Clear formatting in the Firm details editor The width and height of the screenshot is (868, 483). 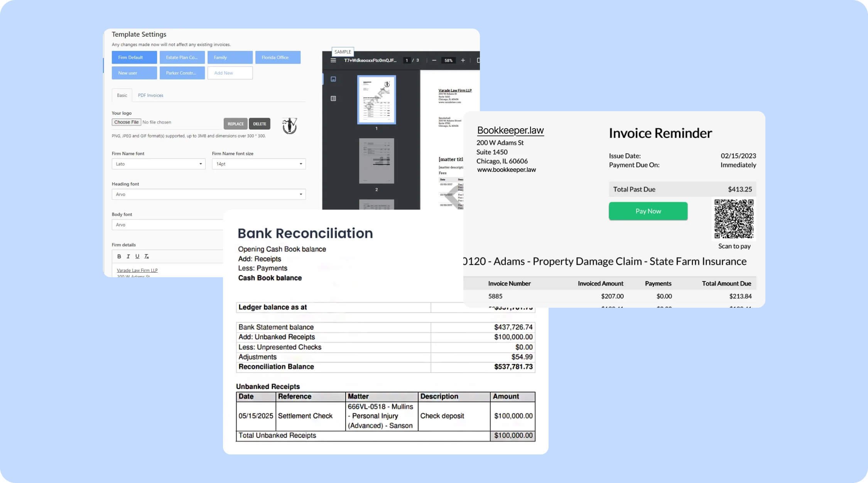click(147, 256)
